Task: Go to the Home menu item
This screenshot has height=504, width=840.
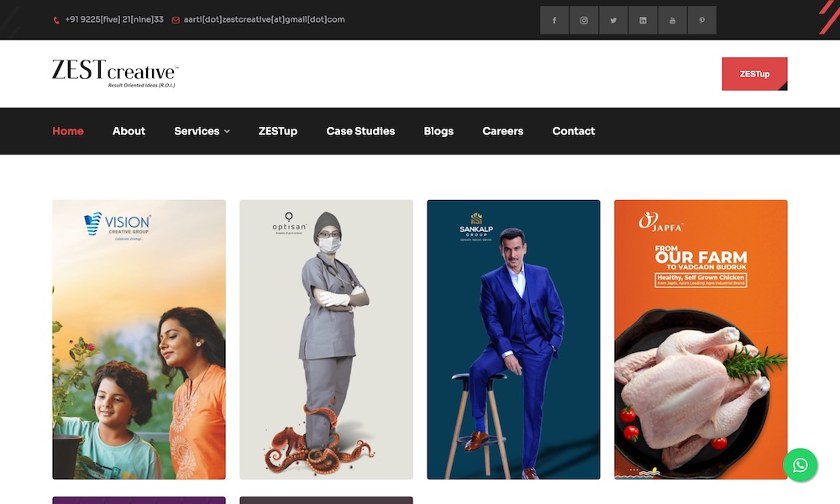Action: pyautogui.click(x=68, y=131)
